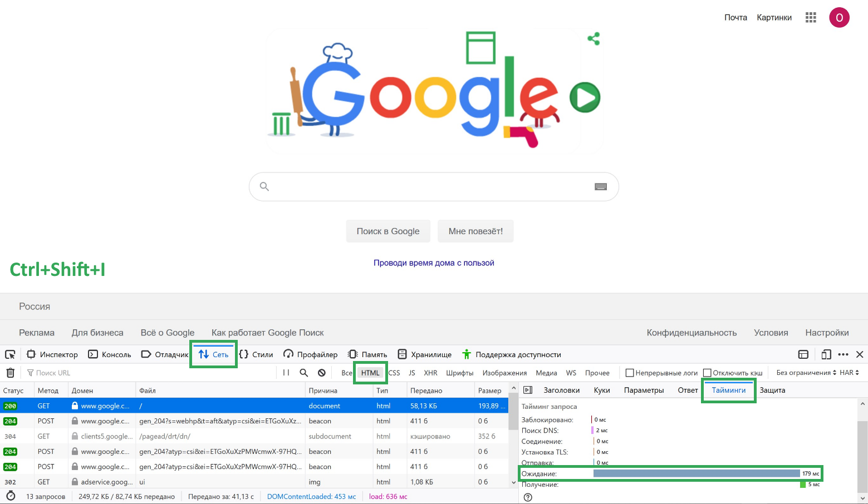
Task: Open the Accessibility support tab
Action: (x=512, y=354)
